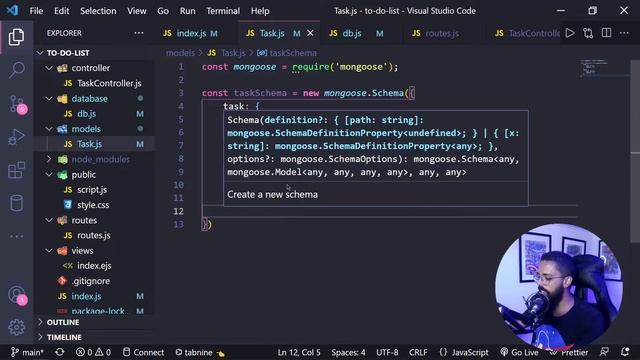Open the feedback icon in status bar
The width and height of the screenshot is (640, 360).
[604, 352]
